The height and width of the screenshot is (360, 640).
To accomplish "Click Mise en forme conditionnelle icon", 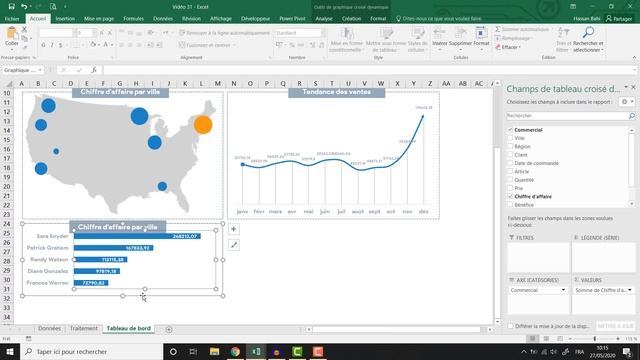I will click(x=347, y=33).
